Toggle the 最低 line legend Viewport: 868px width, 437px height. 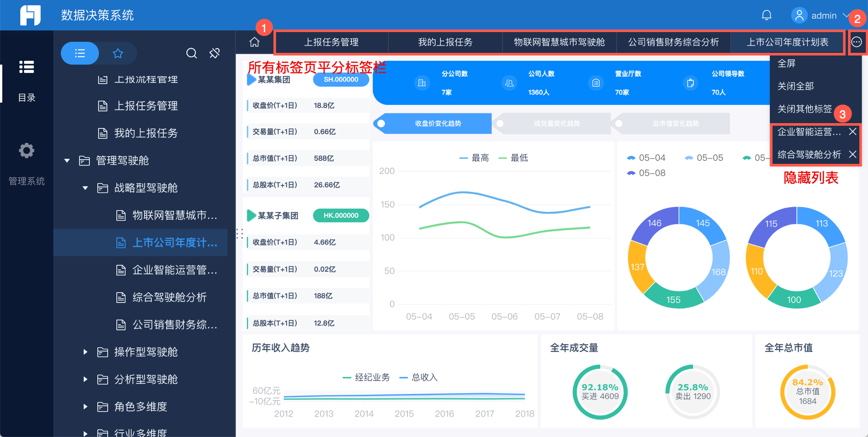point(513,158)
